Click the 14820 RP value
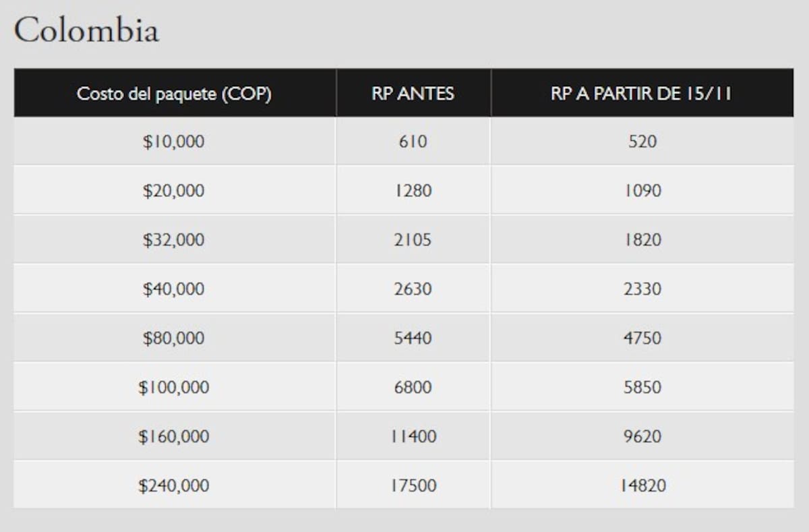809x532 pixels. (642, 485)
